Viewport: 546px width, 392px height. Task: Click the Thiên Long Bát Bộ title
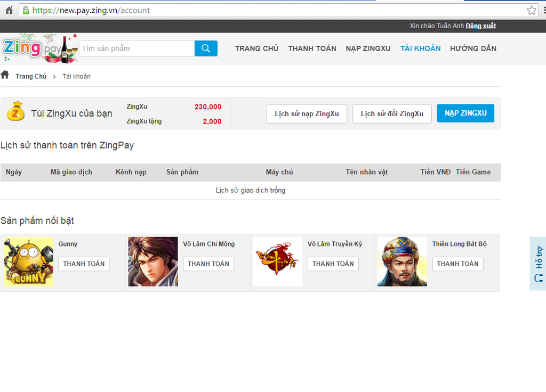(460, 244)
